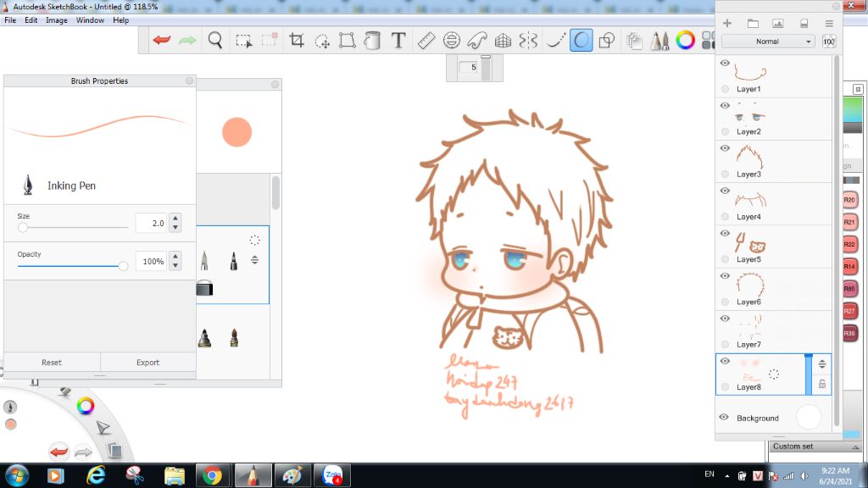Hide Layer2 using its eye icon
This screenshot has width=868, height=488.
point(725,106)
